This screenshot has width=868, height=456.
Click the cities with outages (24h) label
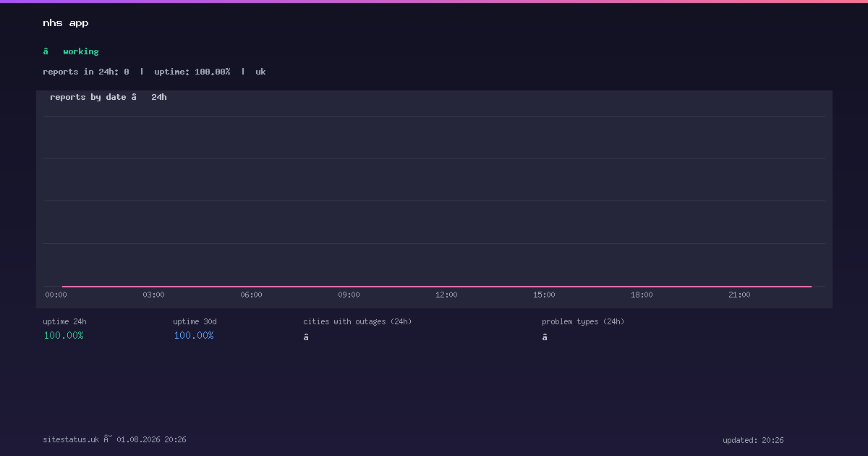click(357, 321)
